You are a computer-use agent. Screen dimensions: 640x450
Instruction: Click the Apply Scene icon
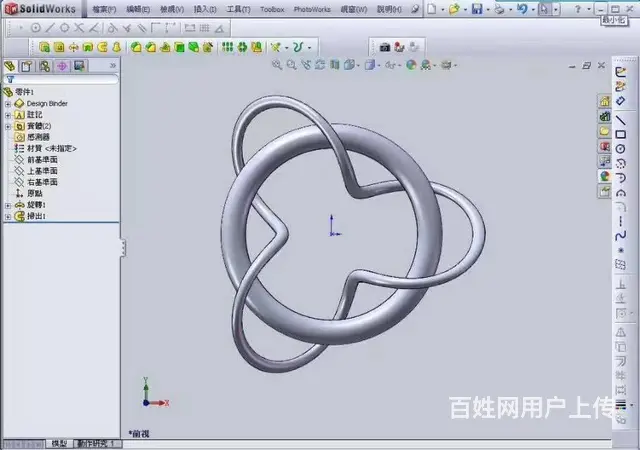425,65
